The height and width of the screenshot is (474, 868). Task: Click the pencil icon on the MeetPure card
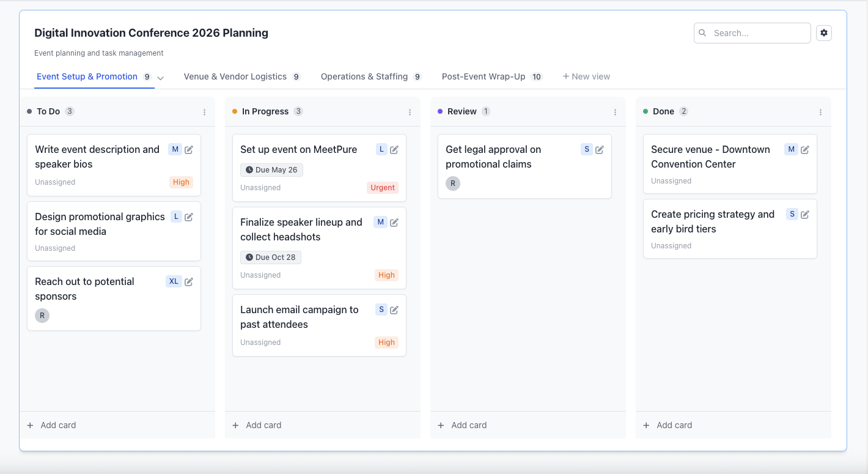coord(394,149)
